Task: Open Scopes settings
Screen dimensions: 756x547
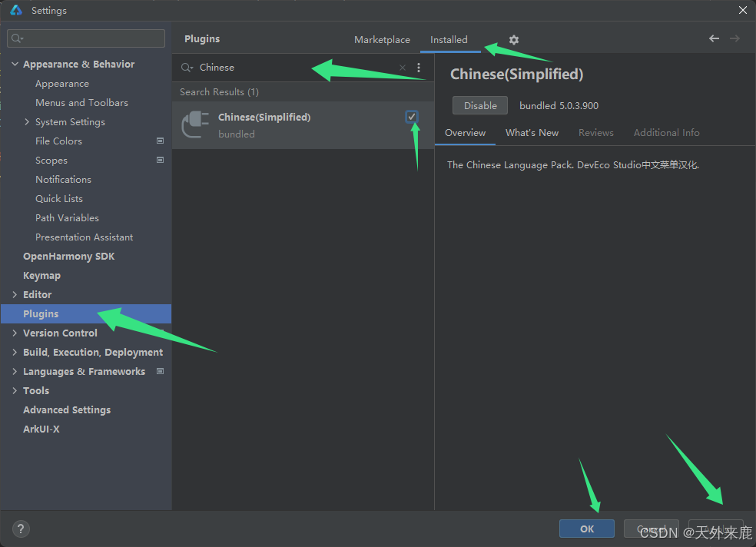Action: point(51,161)
